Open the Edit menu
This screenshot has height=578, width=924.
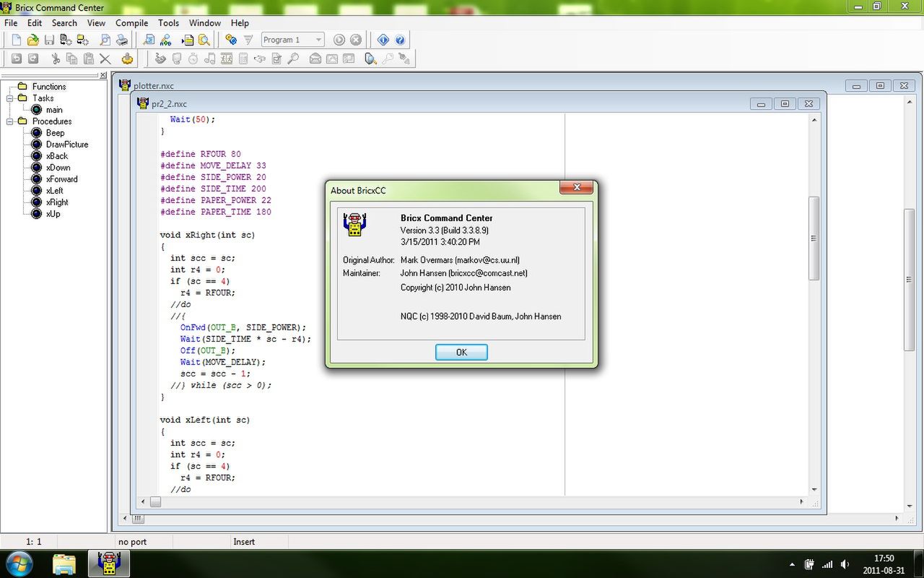click(35, 23)
